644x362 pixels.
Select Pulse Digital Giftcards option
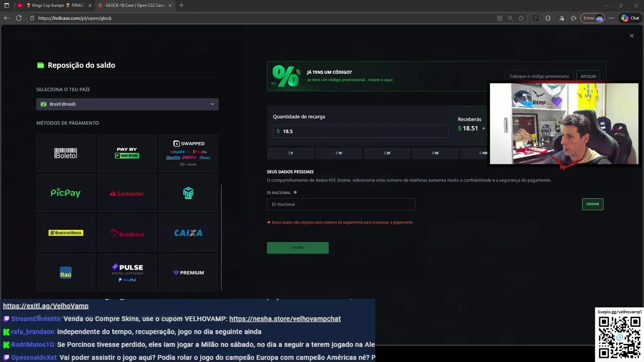(x=127, y=273)
